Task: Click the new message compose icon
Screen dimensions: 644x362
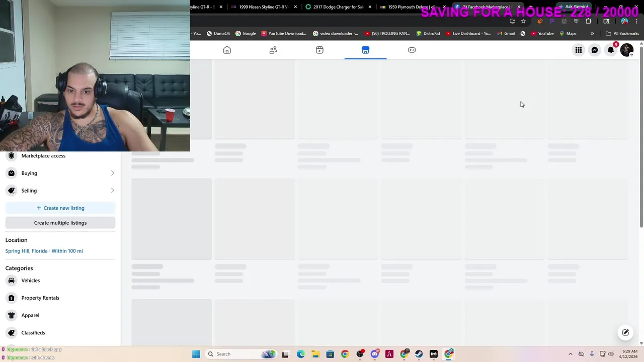Action: point(625,332)
